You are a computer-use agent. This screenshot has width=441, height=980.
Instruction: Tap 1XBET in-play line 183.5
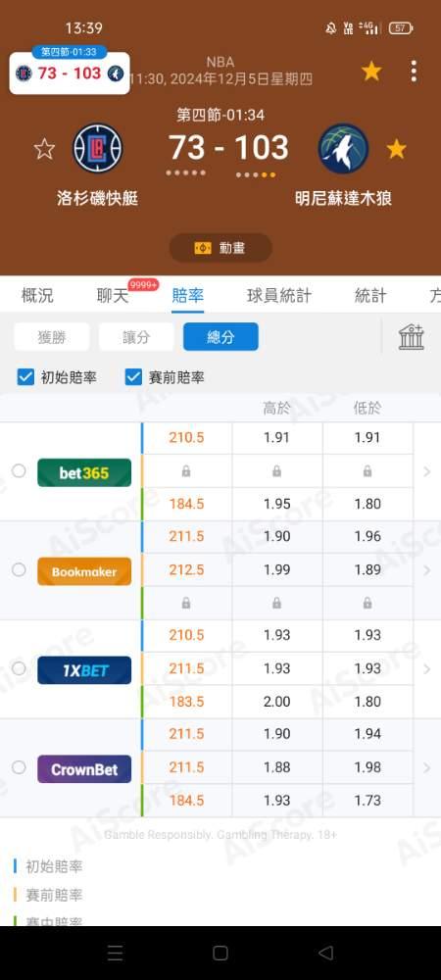tap(186, 702)
